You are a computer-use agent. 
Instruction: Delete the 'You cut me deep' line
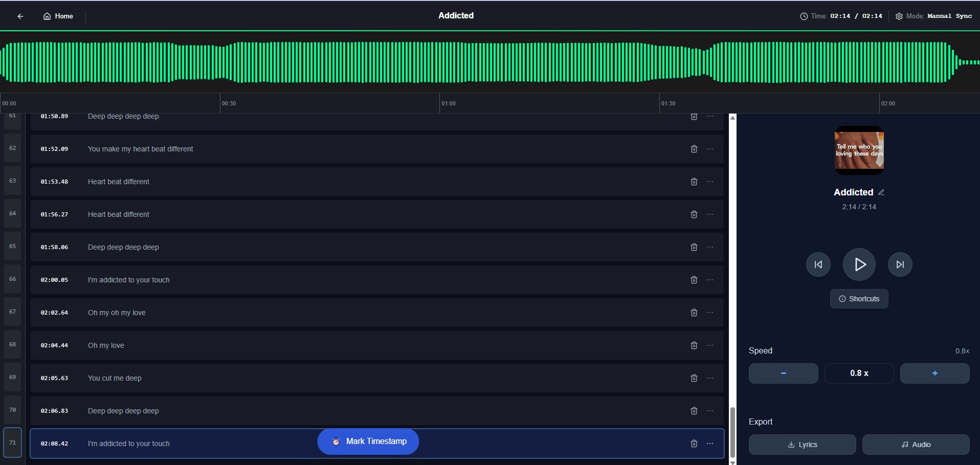coord(694,378)
